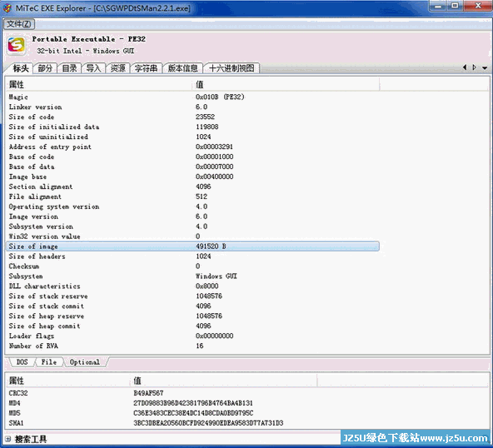The image size is (493, 448).
Task: Click the scroll-tabs-right arrow
Action: coord(475,67)
